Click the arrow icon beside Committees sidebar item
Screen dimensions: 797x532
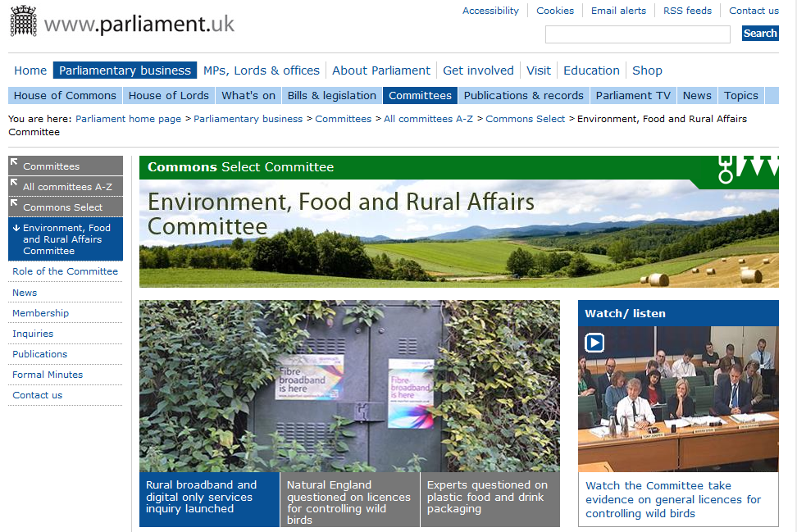(x=14, y=162)
